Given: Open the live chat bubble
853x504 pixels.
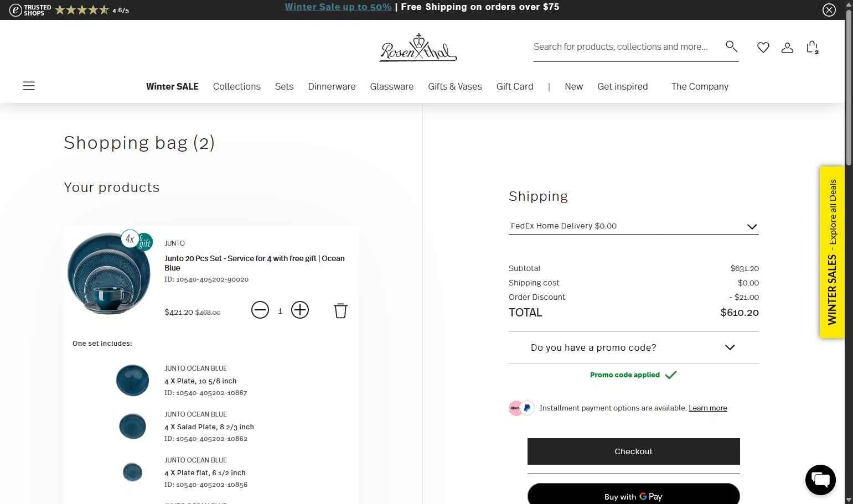Looking at the screenshot, I should coord(820,480).
